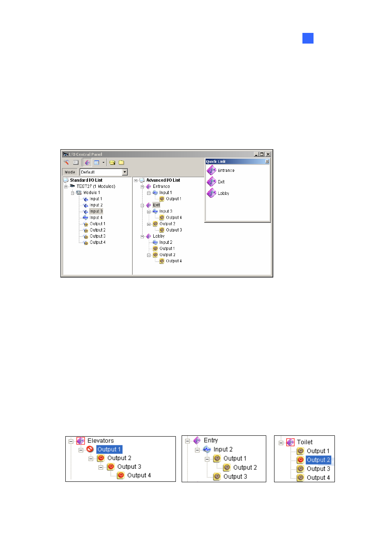Select Output 4 under Exit Input 3
The height and width of the screenshot is (555, 392).
[174, 217]
